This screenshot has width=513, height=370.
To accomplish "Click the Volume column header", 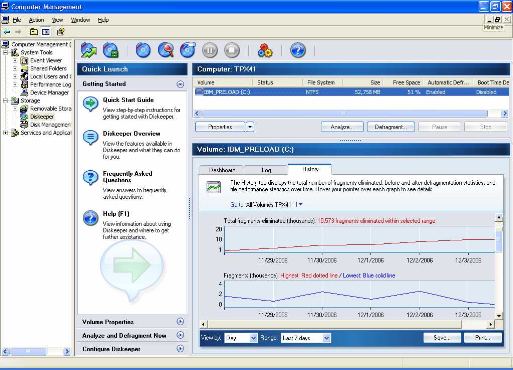I will click(x=223, y=82).
